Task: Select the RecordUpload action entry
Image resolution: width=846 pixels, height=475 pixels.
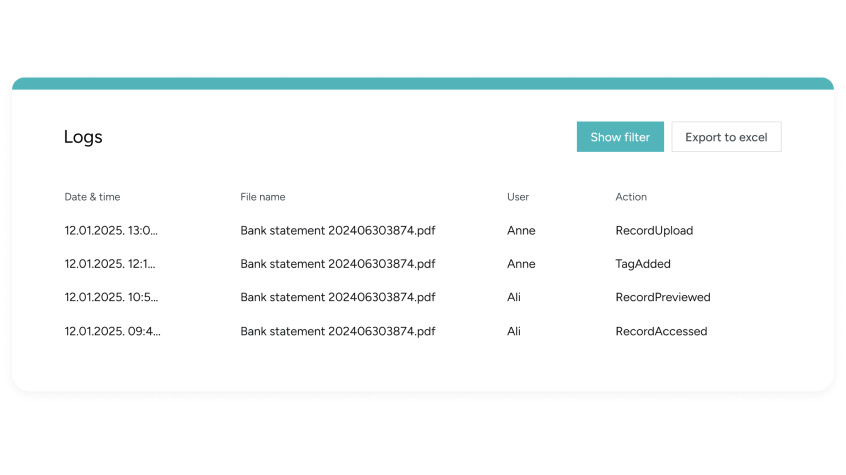Action: click(654, 231)
